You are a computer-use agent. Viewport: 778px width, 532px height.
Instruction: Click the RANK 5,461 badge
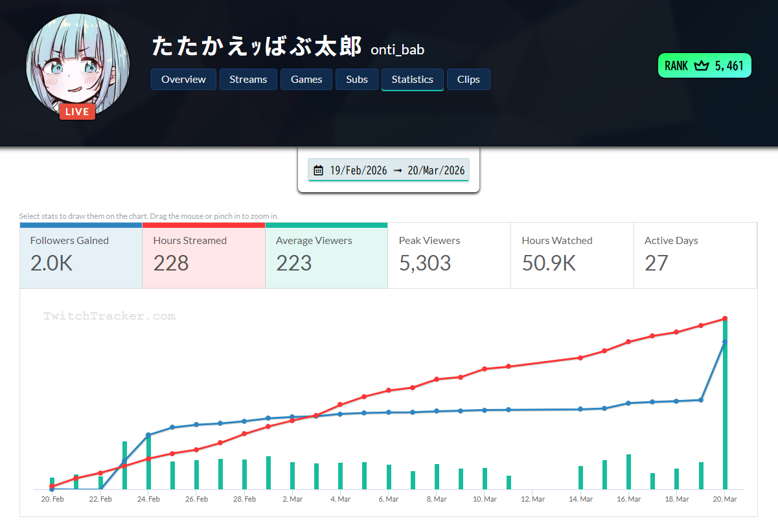point(704,66)
